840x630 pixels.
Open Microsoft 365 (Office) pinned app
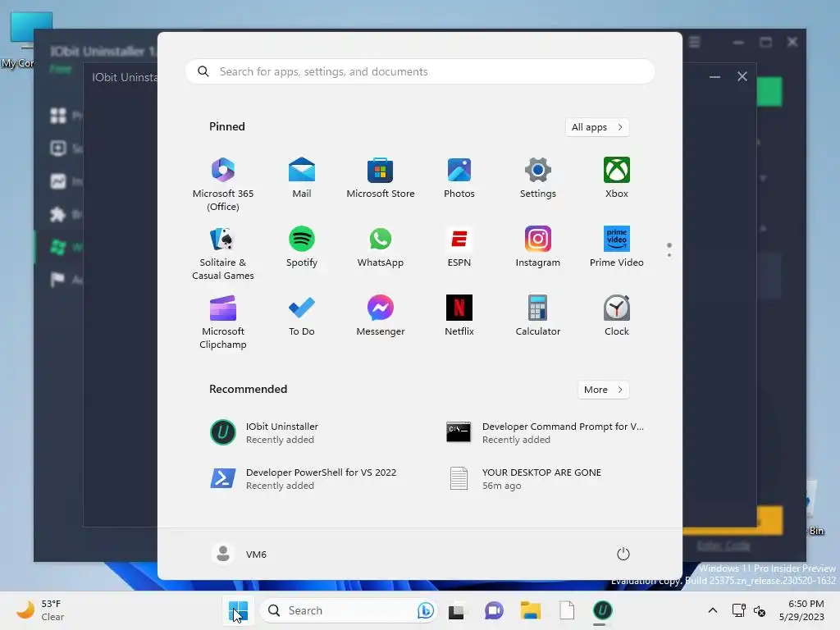point(223,184)
